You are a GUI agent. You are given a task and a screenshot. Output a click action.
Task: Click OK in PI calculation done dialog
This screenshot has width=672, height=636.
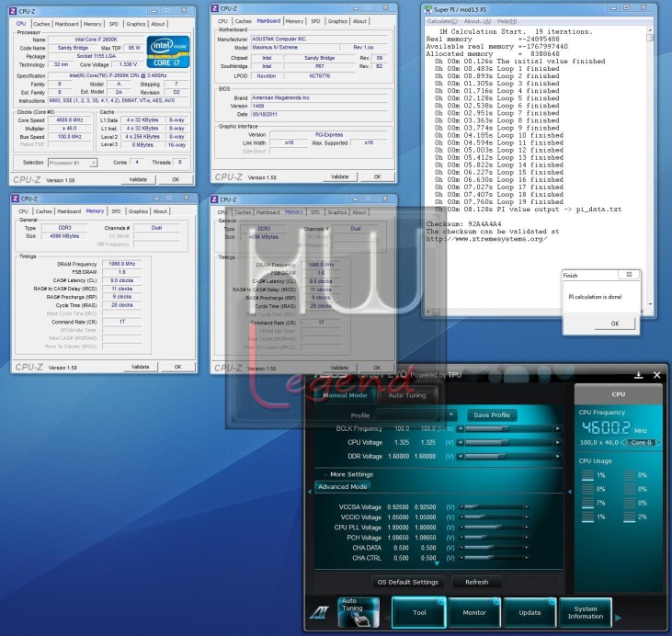615,324
